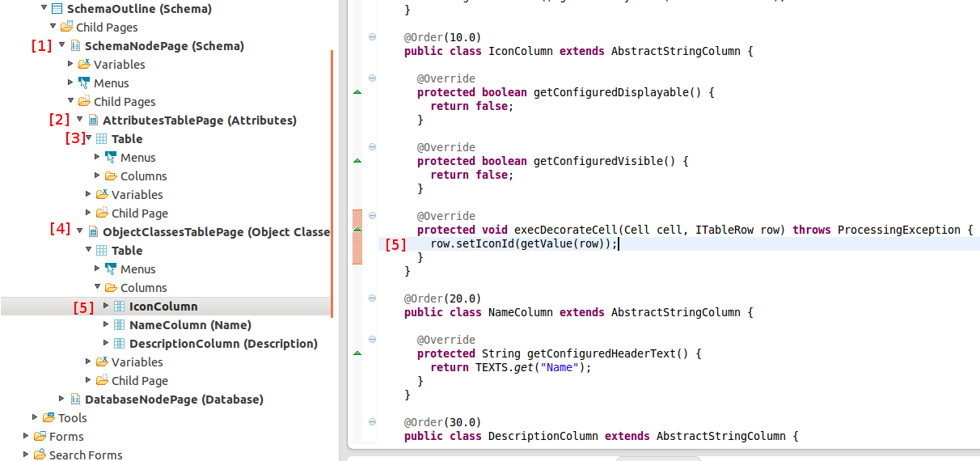Click the DatabaseNodePage page icon
The width and height of the screenshot is (980, 461).
coord(75,400)
